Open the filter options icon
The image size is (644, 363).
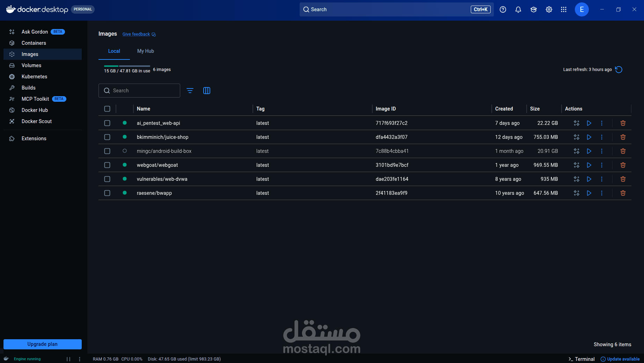tap(190, 91)
